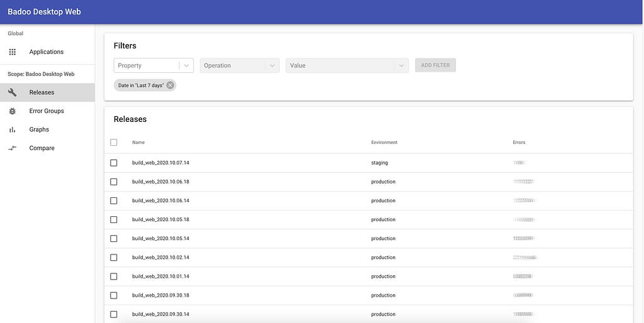
Task: Switch to the Graphs view
Action: click(x=47, y=129)
